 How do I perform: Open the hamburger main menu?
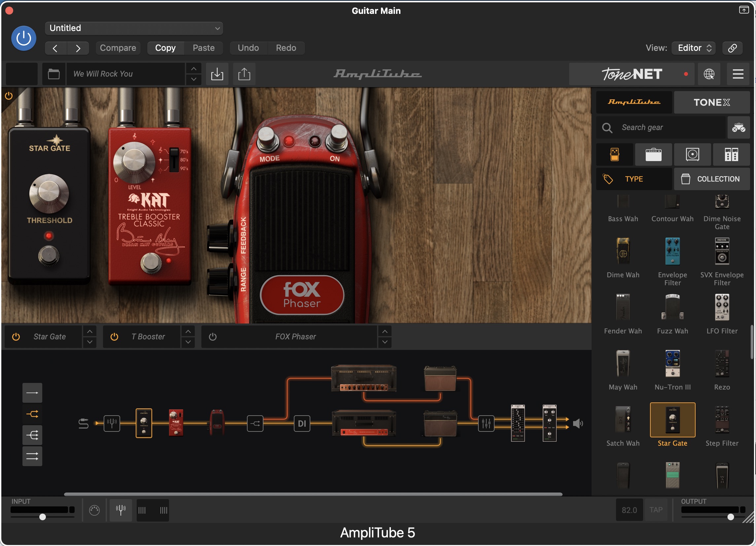tap(738, 74)
